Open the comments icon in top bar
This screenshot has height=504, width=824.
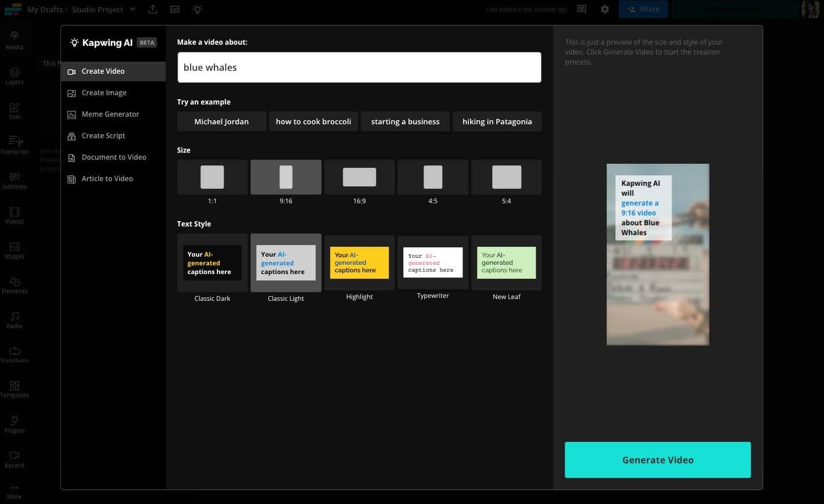[x=581, y=9]
